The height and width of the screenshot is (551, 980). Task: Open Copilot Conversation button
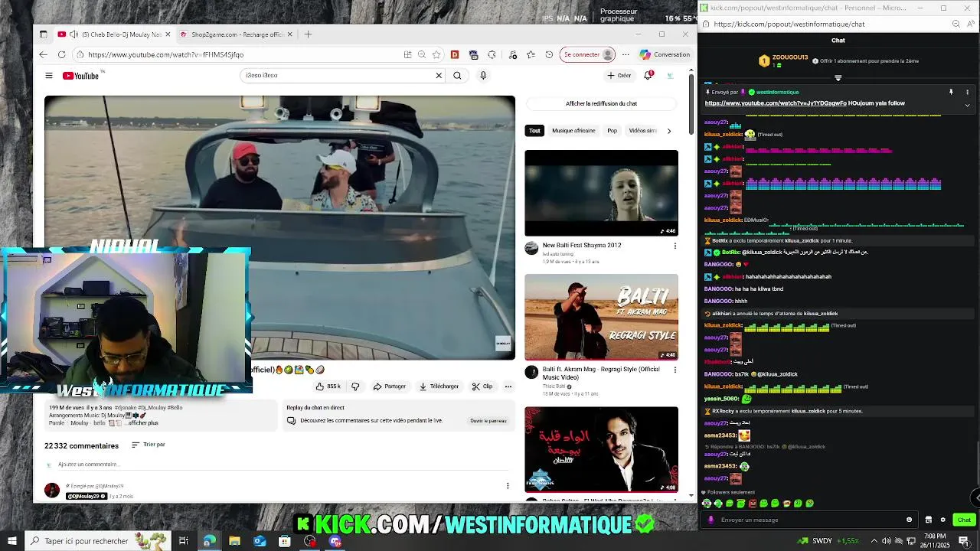coord(665,54)
